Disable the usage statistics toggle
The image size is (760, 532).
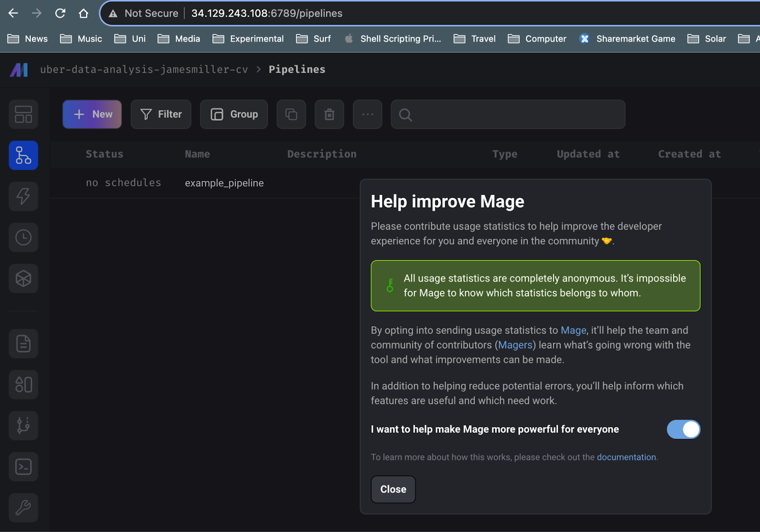point(683,429)
